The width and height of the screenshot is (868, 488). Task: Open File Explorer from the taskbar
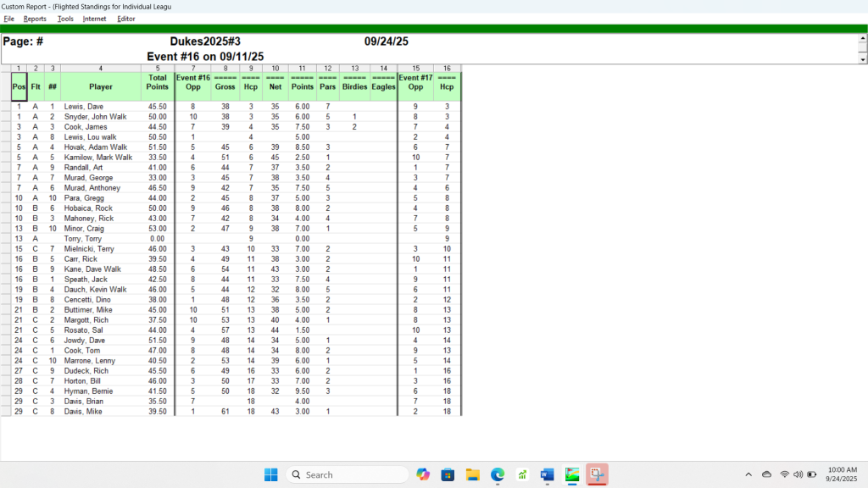pyautogui.click(x=473, y=474)
